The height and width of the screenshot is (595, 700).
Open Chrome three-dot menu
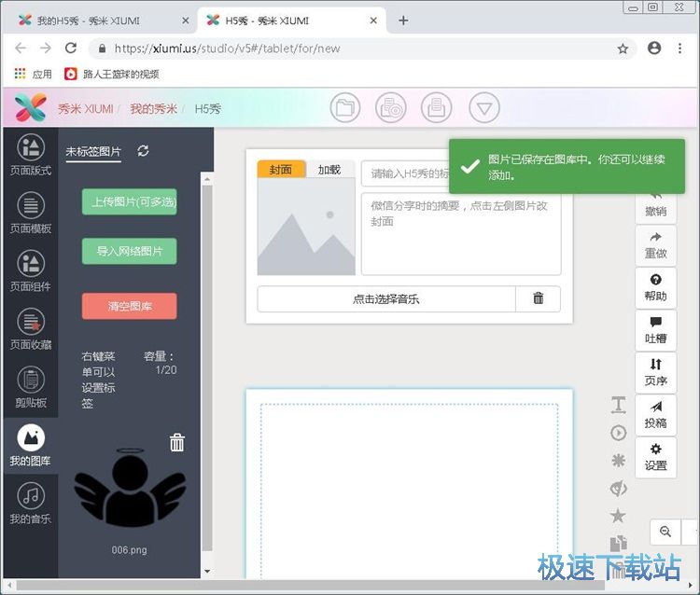tap(679, 48)
